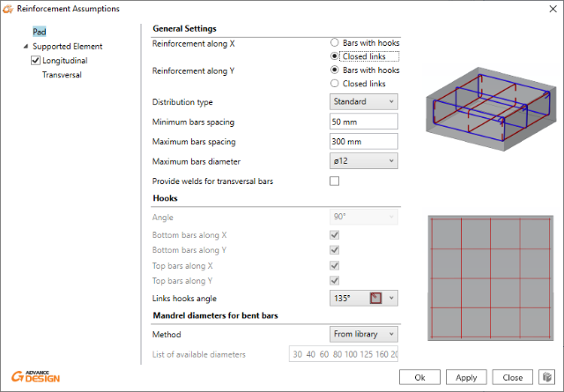564x392 pixels.
Task: Open the Distribution type dropdown
Action: (365, 101)
